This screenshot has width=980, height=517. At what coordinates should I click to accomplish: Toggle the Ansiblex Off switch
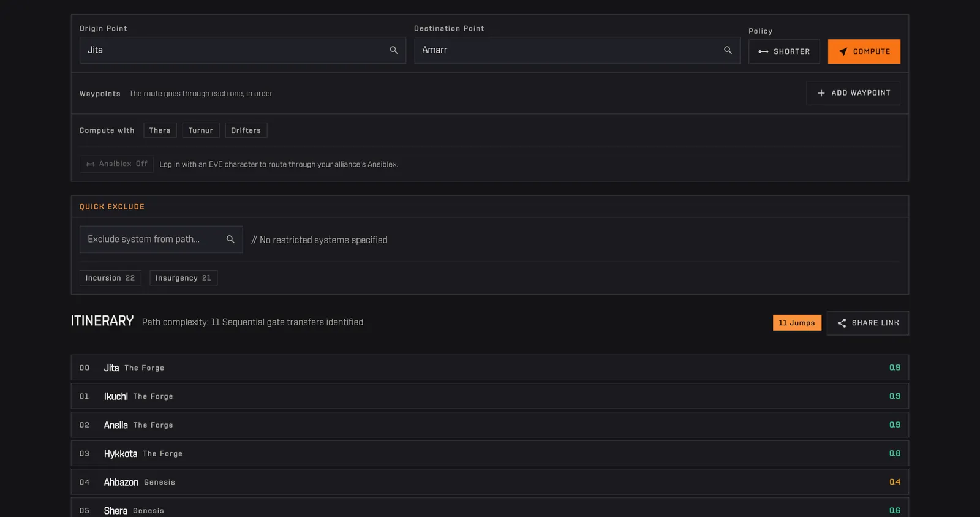tap(116, 164)
